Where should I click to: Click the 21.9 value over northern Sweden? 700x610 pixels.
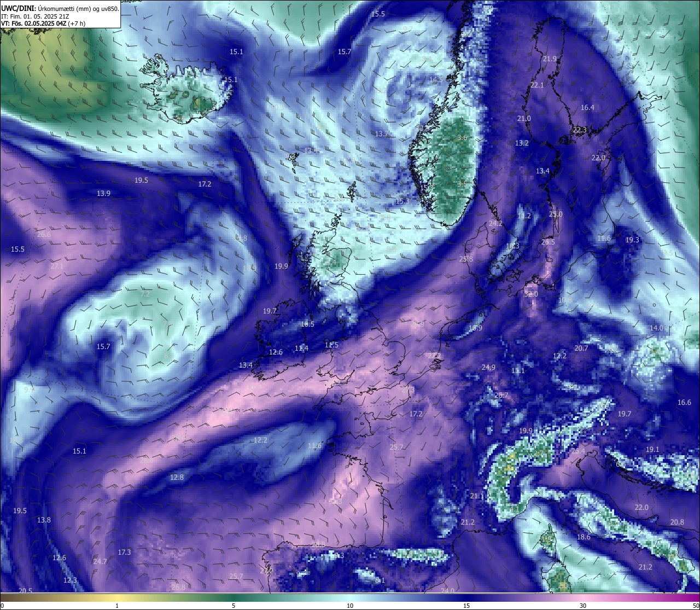(x=550, y=59)
